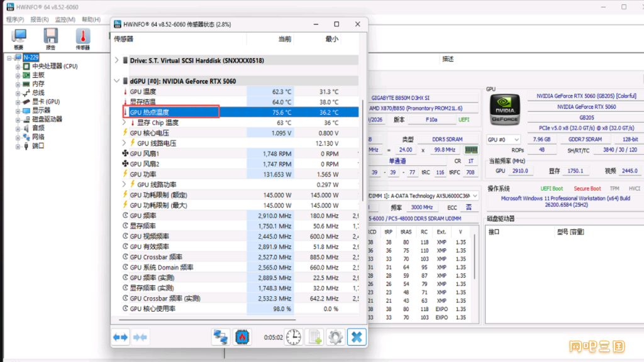This screenshot has width=644, height=362.
Task: Select the 端口 tree item
Action: (x=38, y=146)
